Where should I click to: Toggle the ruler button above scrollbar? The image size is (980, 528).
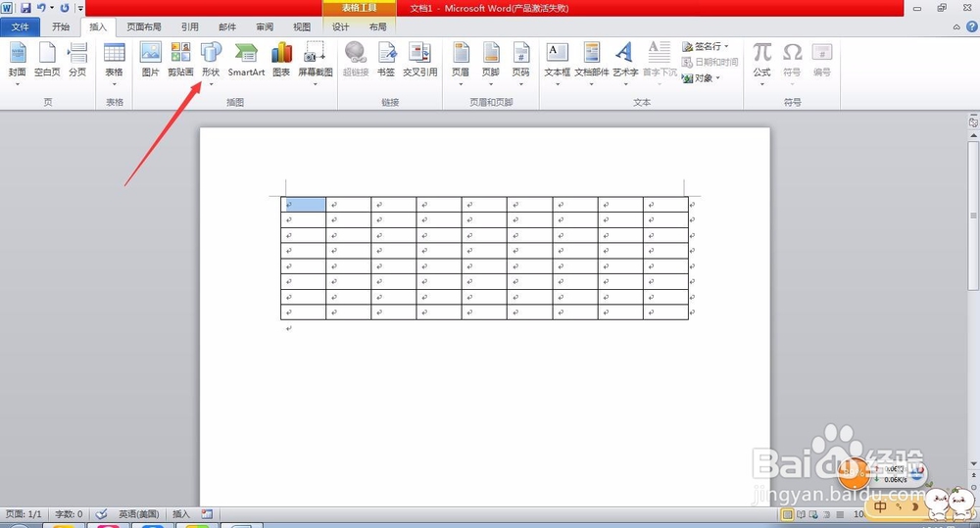click(974, 121)
